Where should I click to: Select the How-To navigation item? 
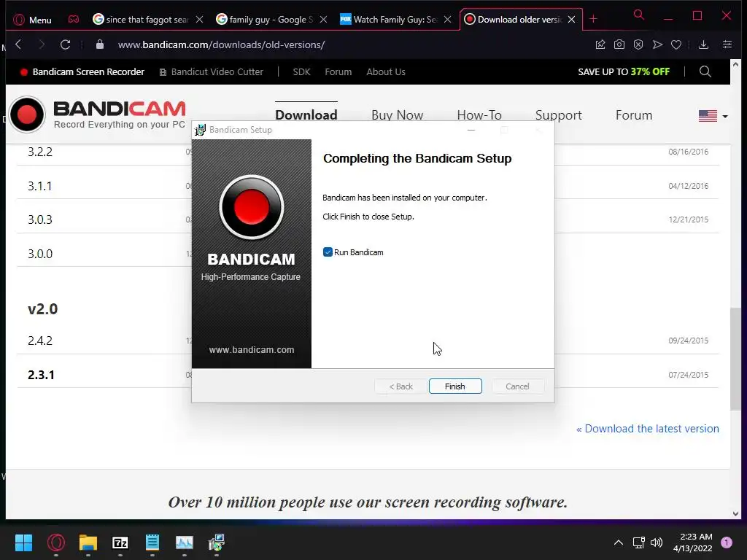pyautogui.click(x=479, y=115)
